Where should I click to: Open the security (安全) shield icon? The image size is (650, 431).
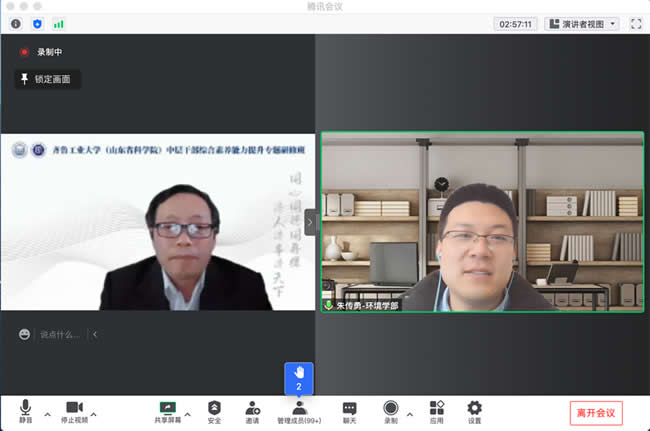click(214, 410)
